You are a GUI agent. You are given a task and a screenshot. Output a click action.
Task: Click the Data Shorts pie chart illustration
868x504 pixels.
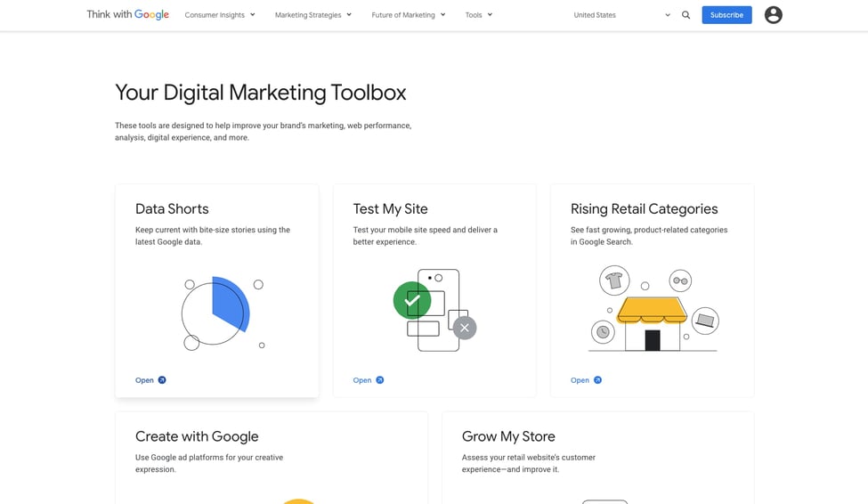(217, 313)
